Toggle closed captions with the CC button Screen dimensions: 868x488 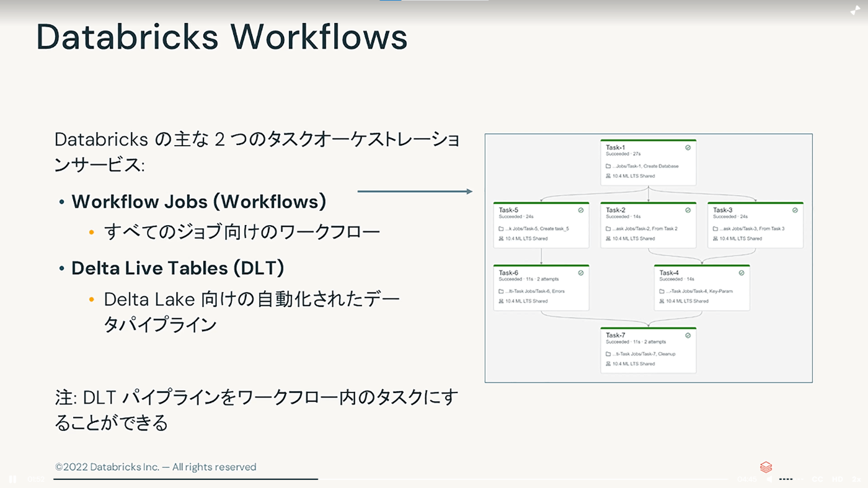(x=817, y=479)
